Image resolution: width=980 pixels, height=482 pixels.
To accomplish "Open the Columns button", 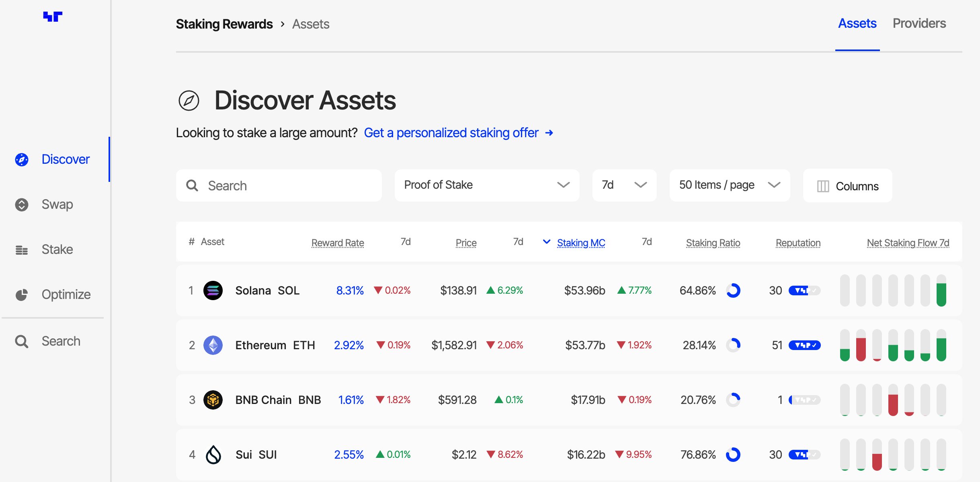I will (847, 186).
